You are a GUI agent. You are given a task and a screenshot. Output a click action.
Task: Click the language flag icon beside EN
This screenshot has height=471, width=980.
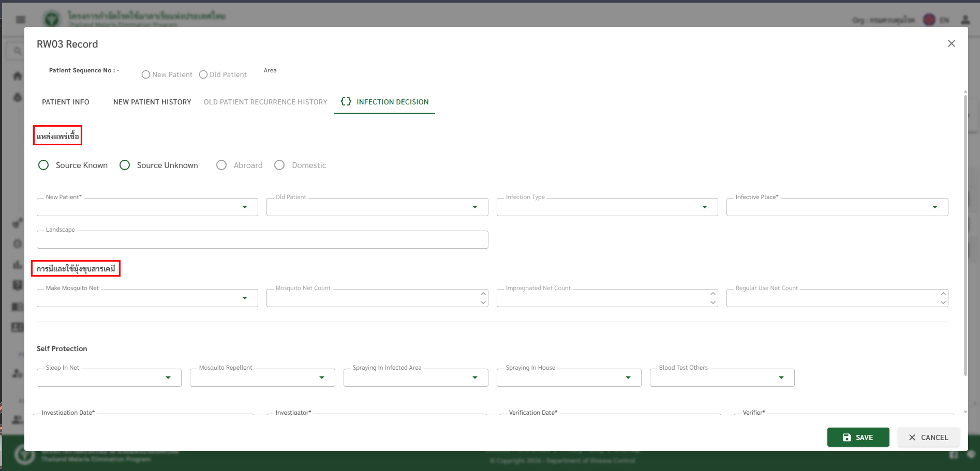929,20
